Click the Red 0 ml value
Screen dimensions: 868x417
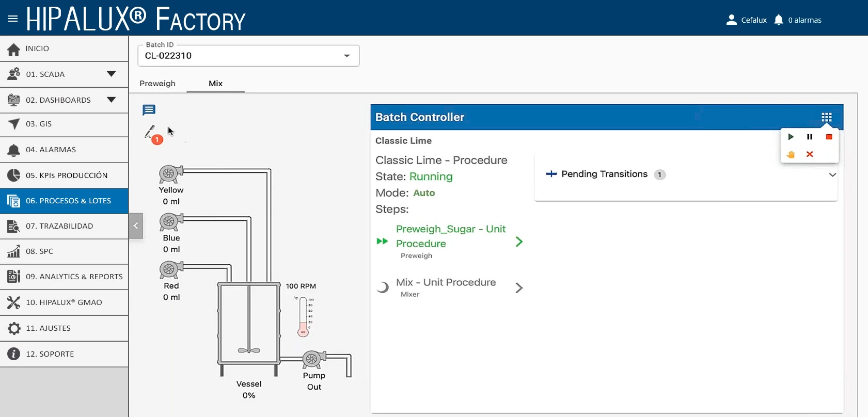(x=171, y=297)
